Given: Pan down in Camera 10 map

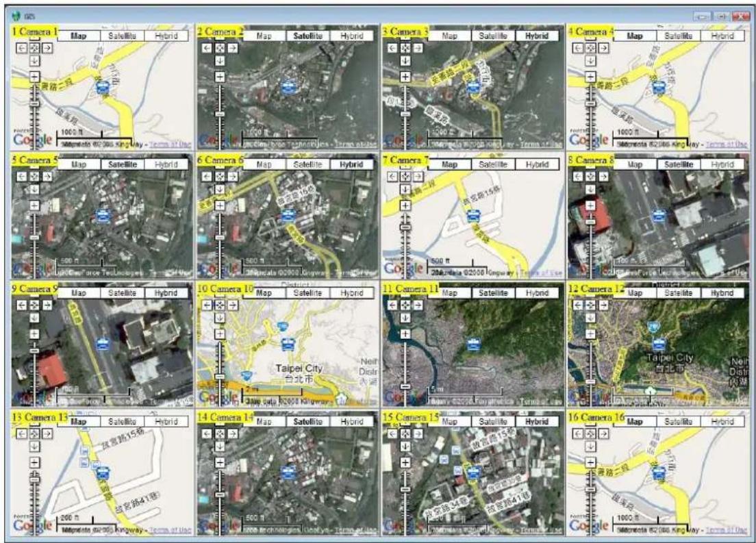Looking at the screenshot, I should pos(220,318).
